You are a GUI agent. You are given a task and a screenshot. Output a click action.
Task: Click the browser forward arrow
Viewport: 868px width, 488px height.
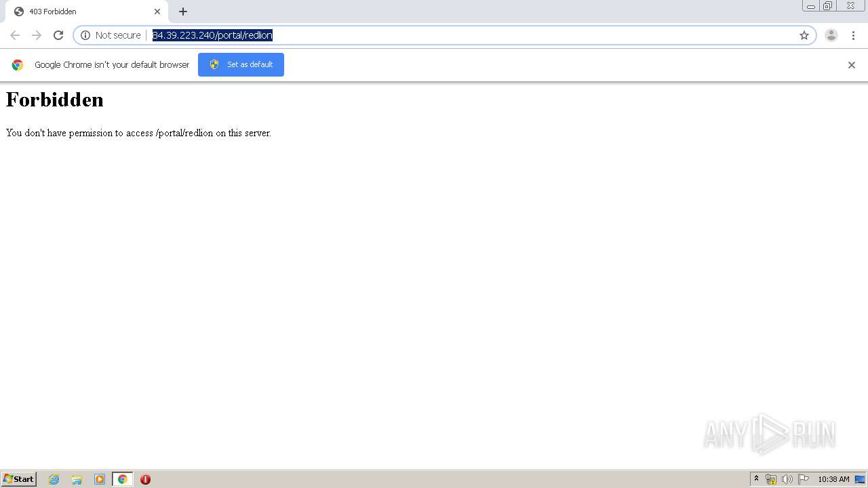point(37,35)
